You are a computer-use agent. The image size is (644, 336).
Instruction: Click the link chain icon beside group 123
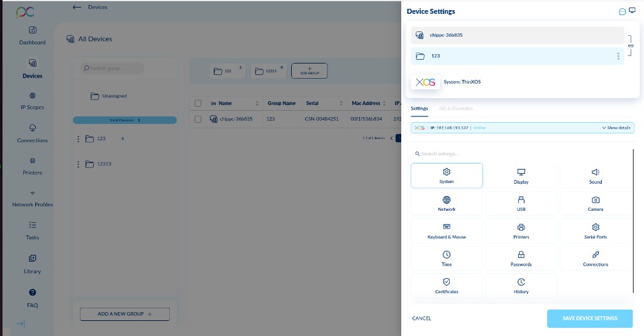[x=631, y=45]
